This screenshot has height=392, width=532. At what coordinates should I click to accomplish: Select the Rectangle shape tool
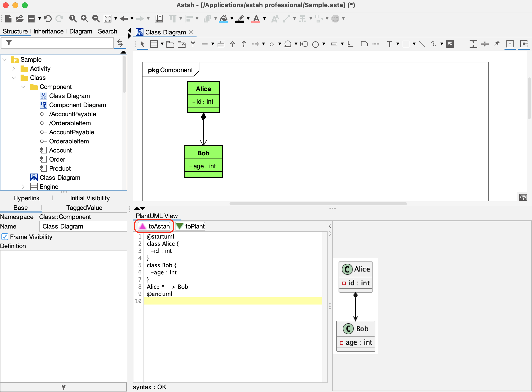[x=406, y=44]
